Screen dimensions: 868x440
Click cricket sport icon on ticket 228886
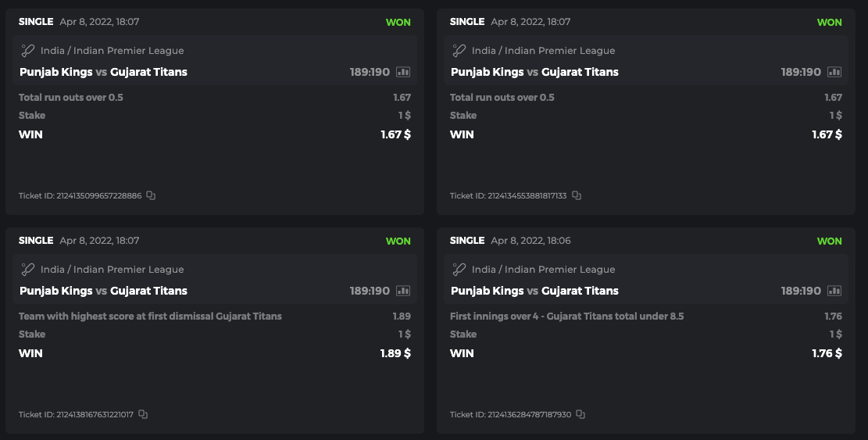click(28, 51)
